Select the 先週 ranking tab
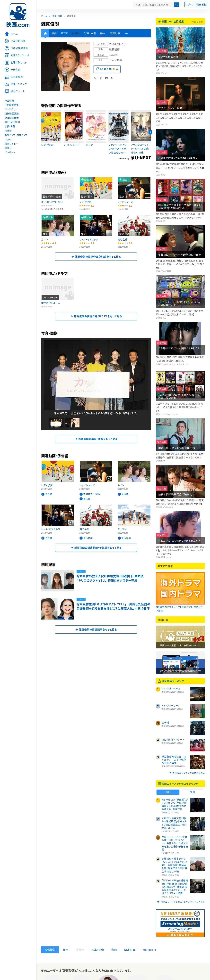The width and height of the screenshot is (210, 980). [x=192, y=792]
